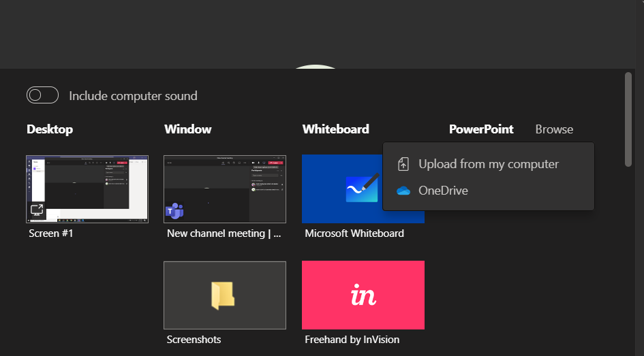
Task: Click the Freehand by InVision label
Action: [x=352, y=339]
